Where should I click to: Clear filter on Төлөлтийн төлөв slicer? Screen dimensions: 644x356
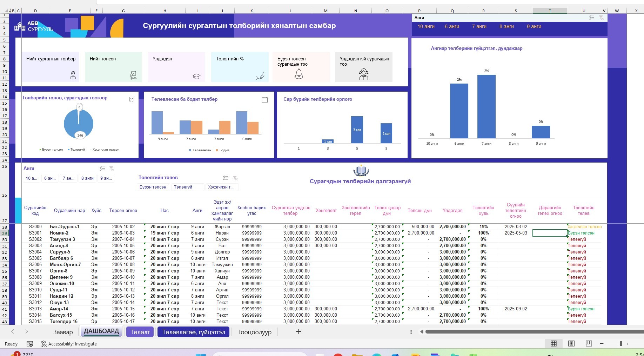coord(235,178)
